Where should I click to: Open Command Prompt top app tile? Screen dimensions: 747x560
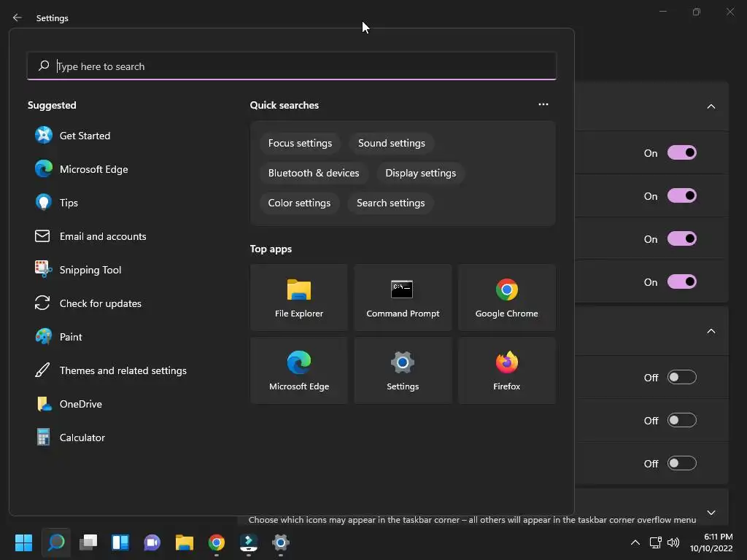coord(403,297)
